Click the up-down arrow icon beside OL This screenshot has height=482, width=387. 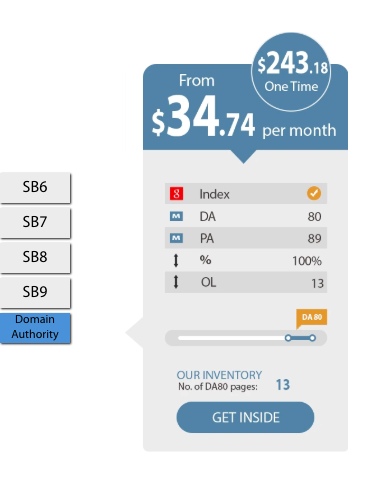[176, 282]
